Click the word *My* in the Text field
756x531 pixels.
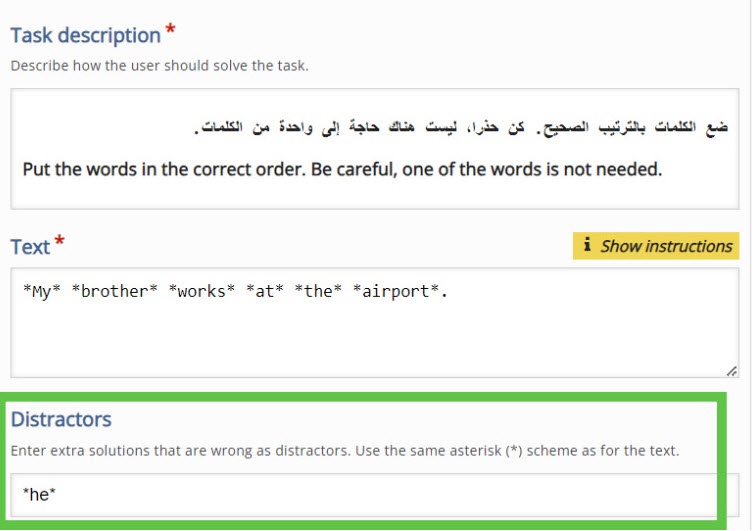pyautogui.click(x=42, y=293)
